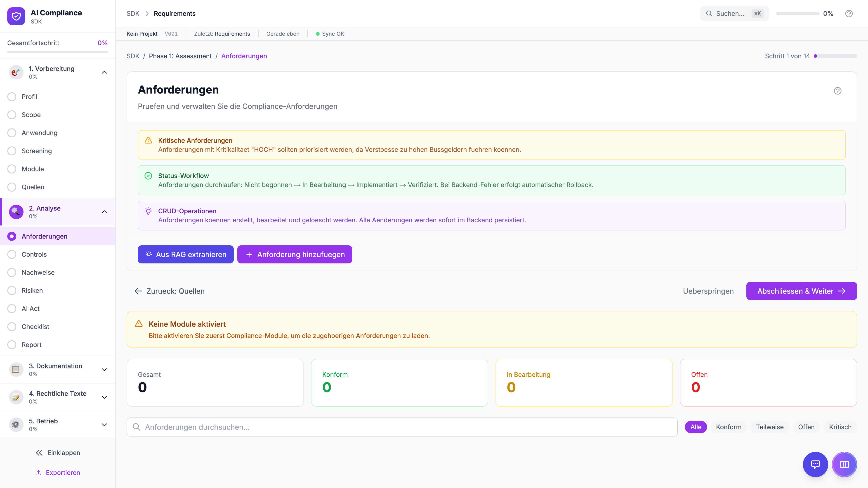Select the Controls step radio circle
The image size is (868, 488).
click(x=12, y=254)
